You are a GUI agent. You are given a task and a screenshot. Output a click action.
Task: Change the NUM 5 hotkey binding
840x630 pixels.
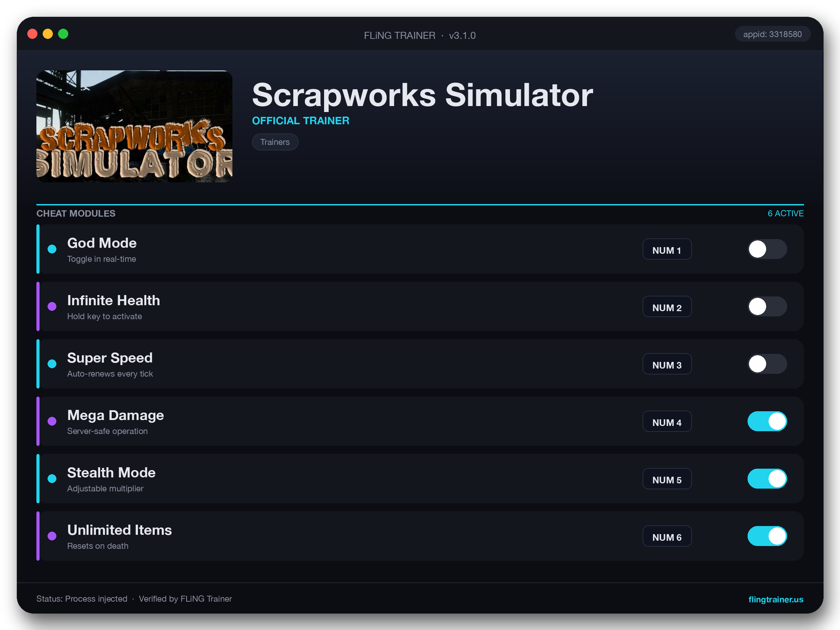coord(667,478)
